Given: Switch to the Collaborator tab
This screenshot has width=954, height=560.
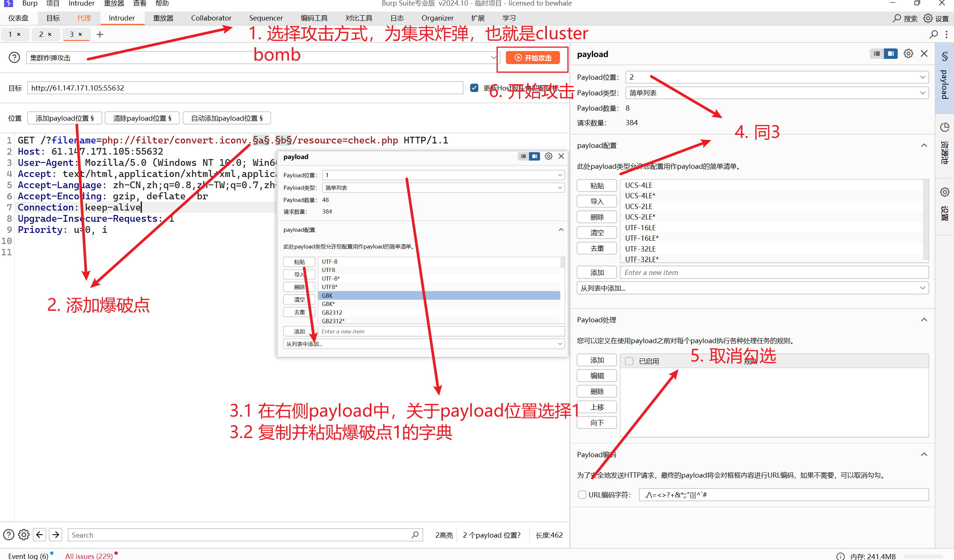Looking at the screenshot, I should click(x=211, y=18).
